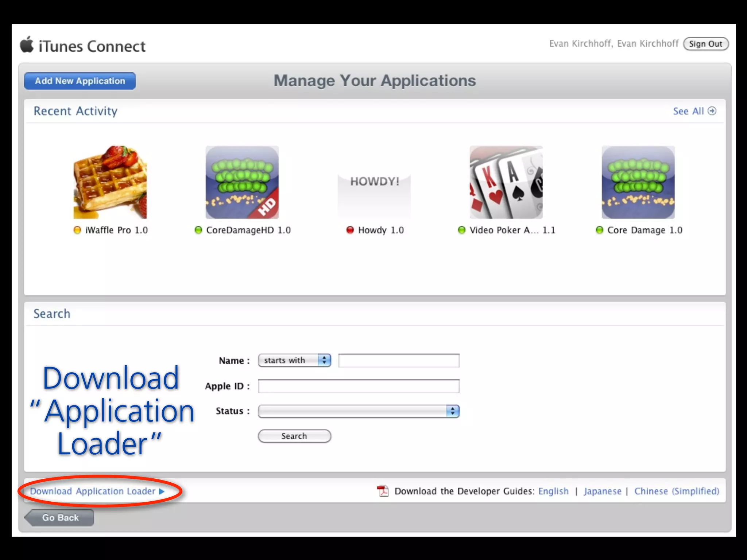Open the Video Poker cards app icon
The width and height of the screenshot is (747, 560).
(506, 182)
